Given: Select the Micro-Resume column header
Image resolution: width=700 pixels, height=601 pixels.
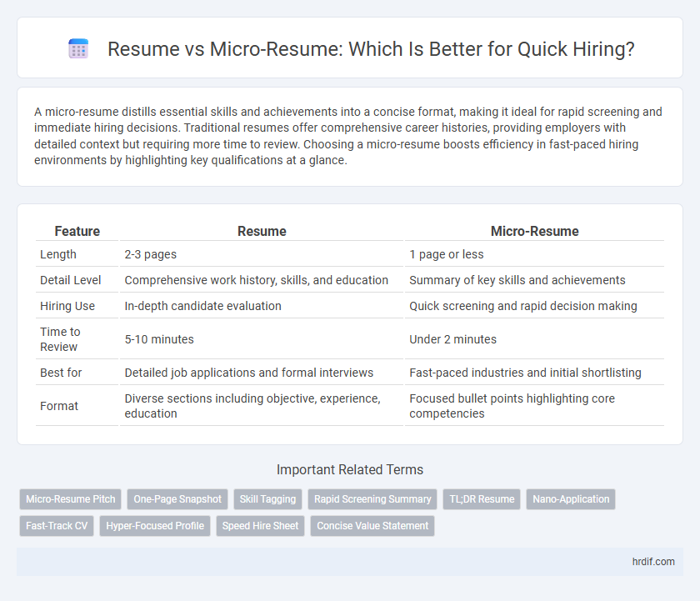Looking at the screenshot, I should pos(534,231).
